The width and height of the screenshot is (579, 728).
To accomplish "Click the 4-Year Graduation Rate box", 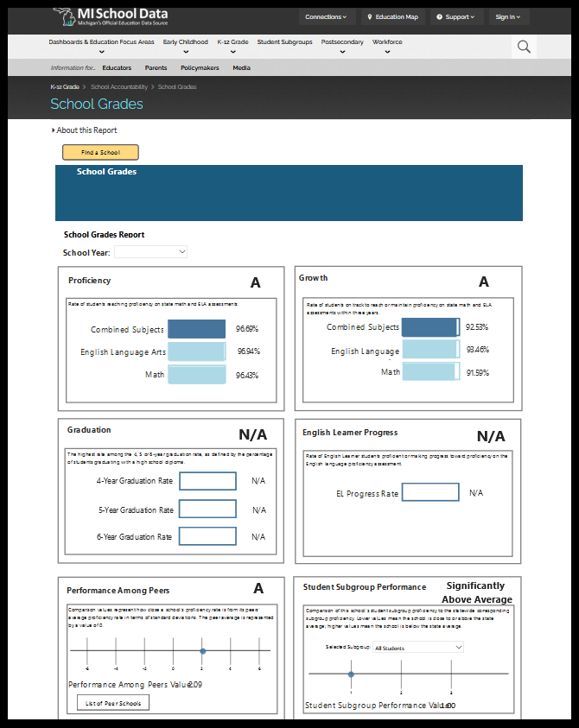I will pos(207,481).
